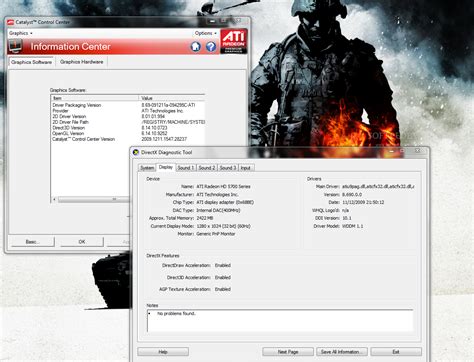Select the Direct3D Version row
This screenshot has width=474, height=362.
(x=128, y=128)
